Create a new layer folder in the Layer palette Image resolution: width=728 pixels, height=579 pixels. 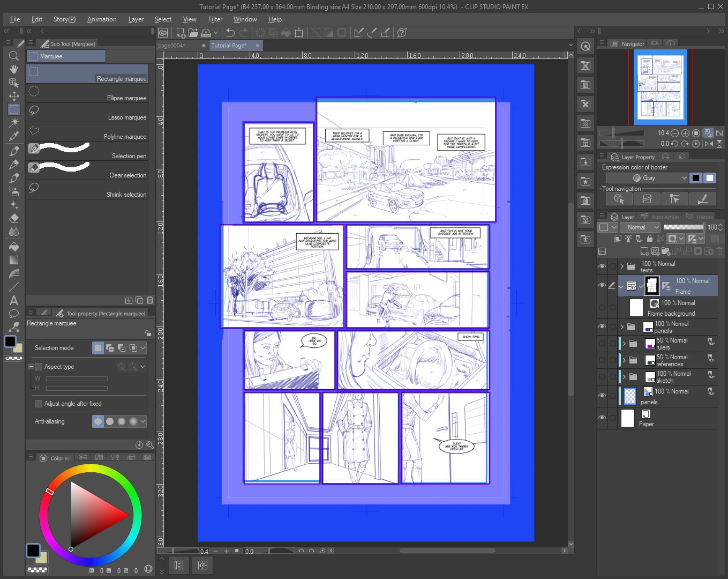(x=666, y=250)
